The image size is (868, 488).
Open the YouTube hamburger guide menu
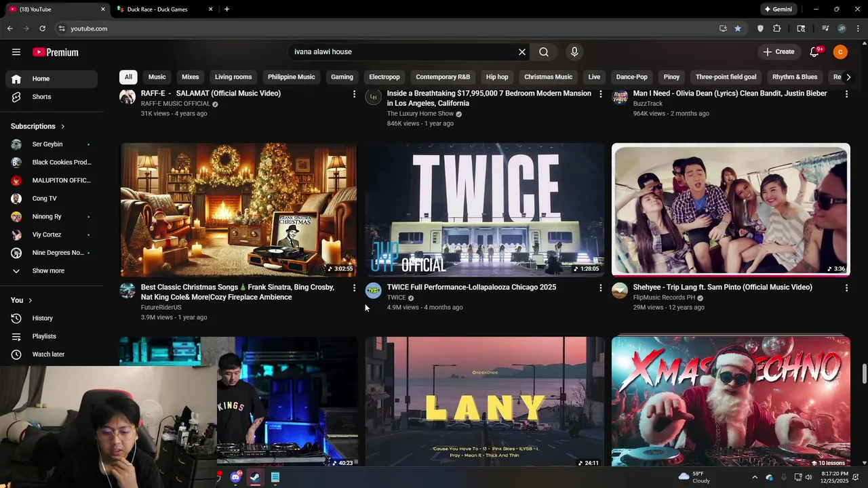coord(16,52)
